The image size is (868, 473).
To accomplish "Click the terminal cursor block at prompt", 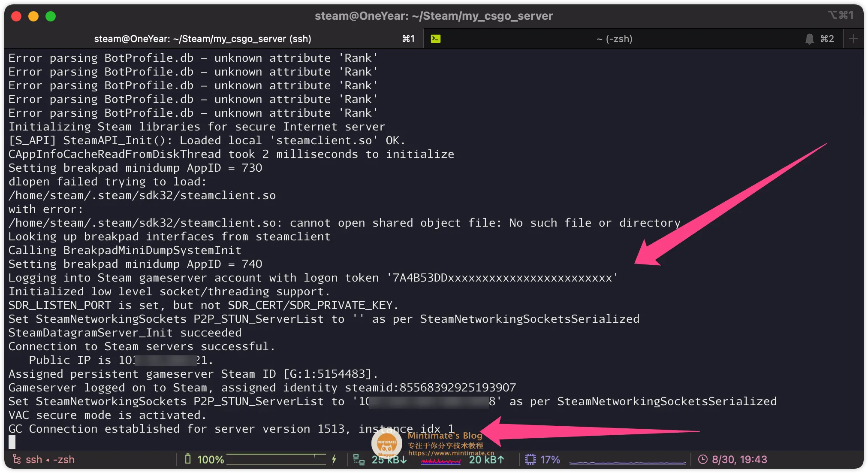I will coord(12,442).
